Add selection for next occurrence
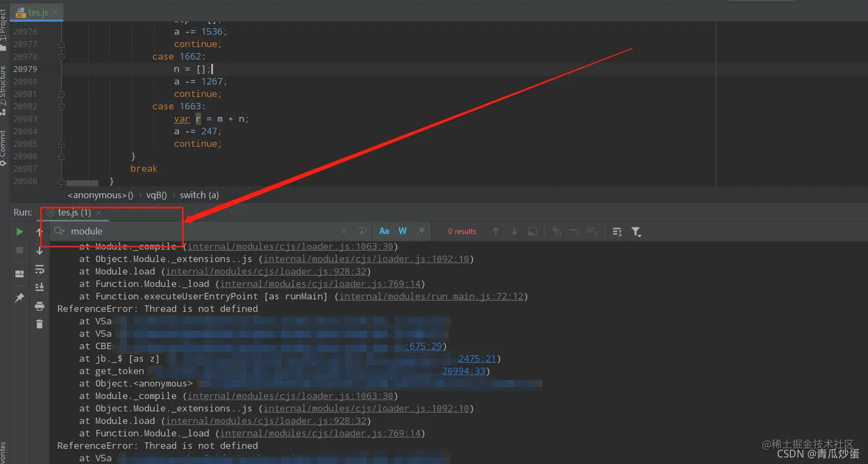Viewport: 868px width, 464px height. (556, 231)
